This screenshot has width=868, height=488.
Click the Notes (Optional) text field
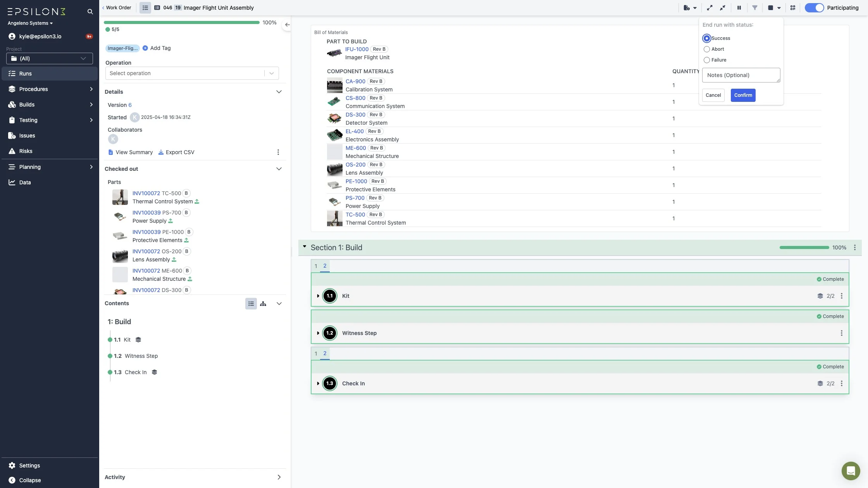pos(741,75)
